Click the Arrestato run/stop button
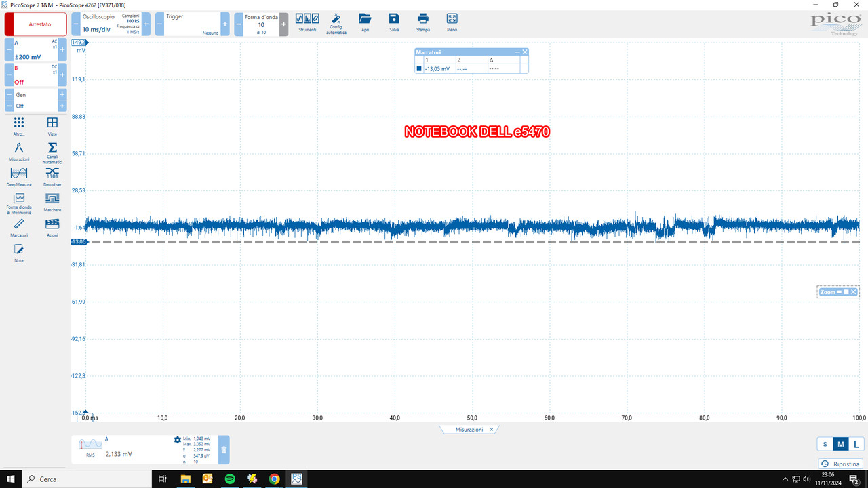 coord(36,24)
